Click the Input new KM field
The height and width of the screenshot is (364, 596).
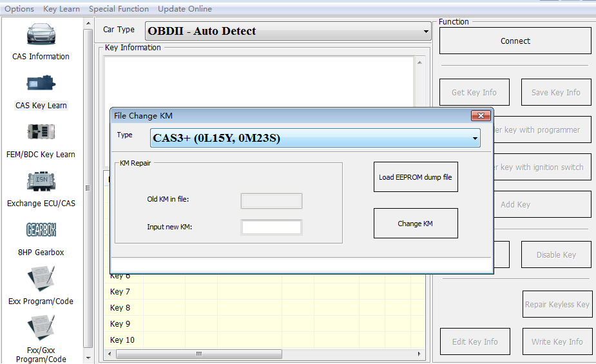click(271, 227)
